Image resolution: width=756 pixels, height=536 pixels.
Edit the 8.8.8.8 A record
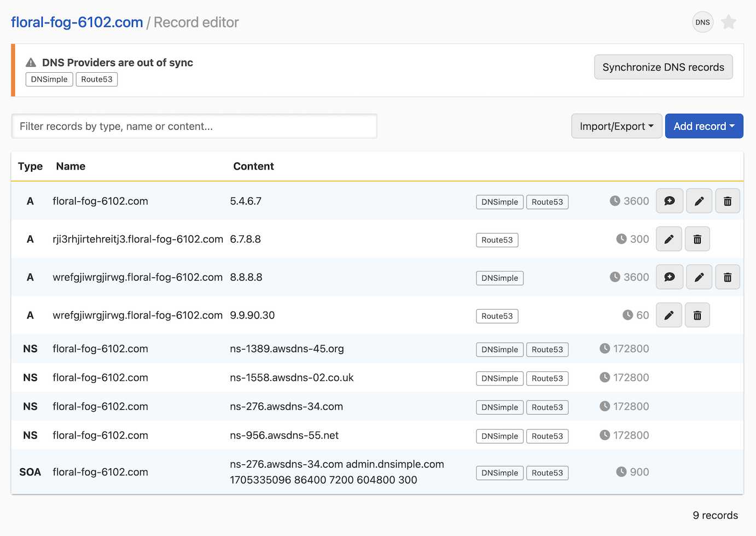pos(699,277)
